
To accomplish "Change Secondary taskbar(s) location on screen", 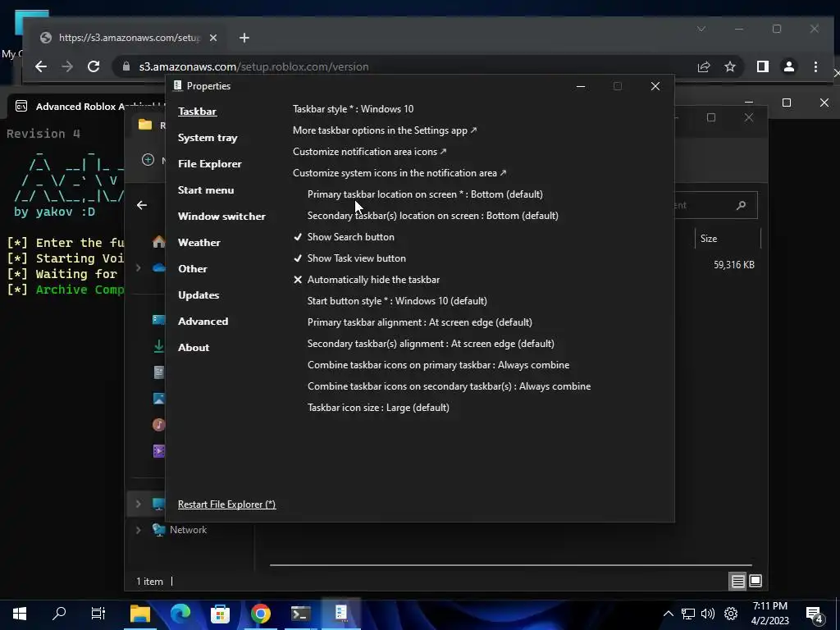I will (x=433, y=216).
